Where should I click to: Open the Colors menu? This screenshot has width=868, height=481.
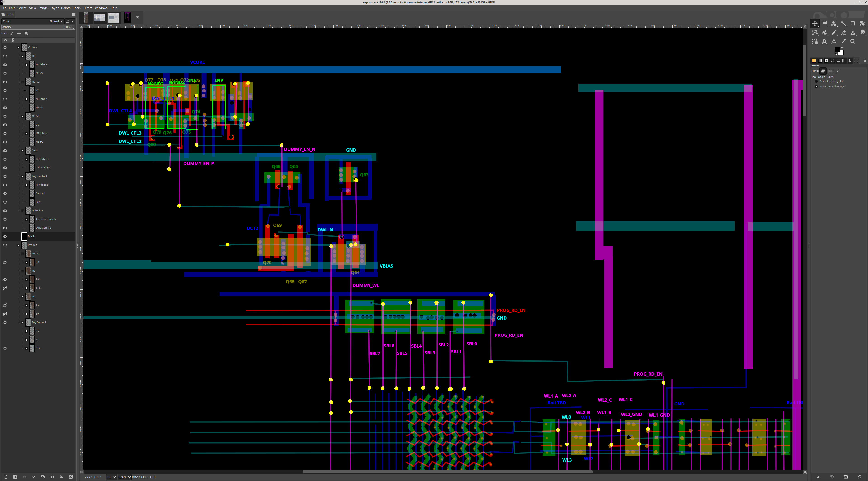point(65,8)
